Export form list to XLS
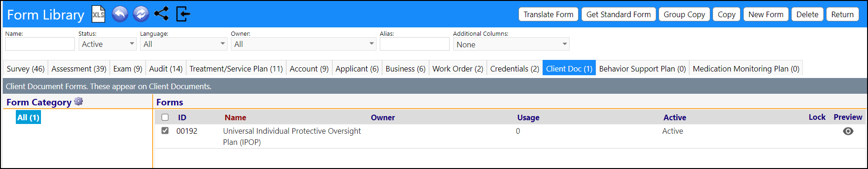The image size is (868, 169). pyautogui.click(x=98, y=14)
